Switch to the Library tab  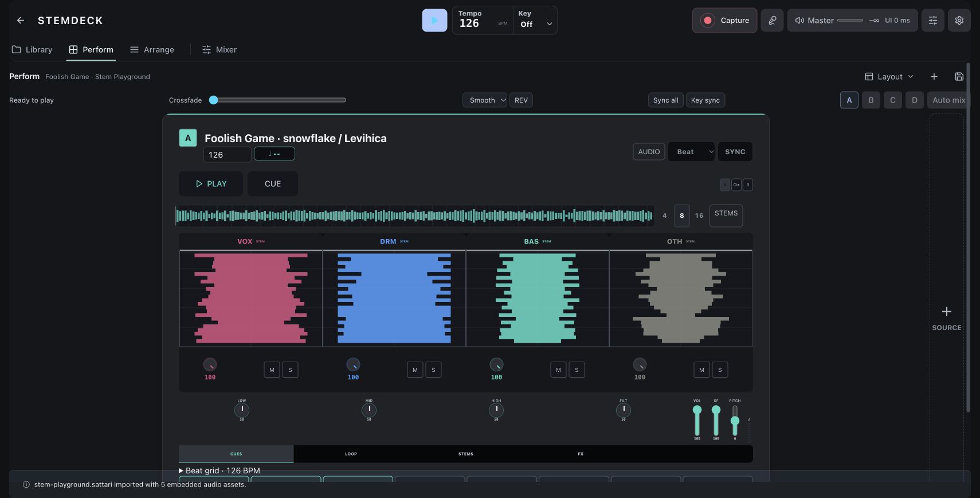pyautogui.click(x=32, y=50)
